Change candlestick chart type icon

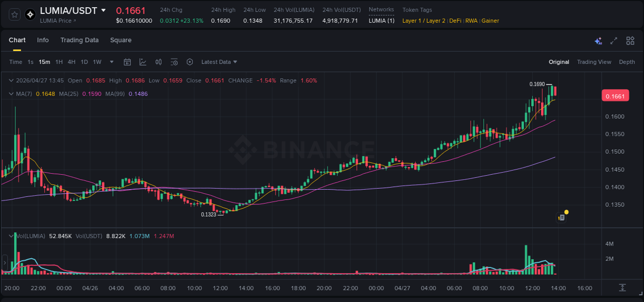point(159,62)
